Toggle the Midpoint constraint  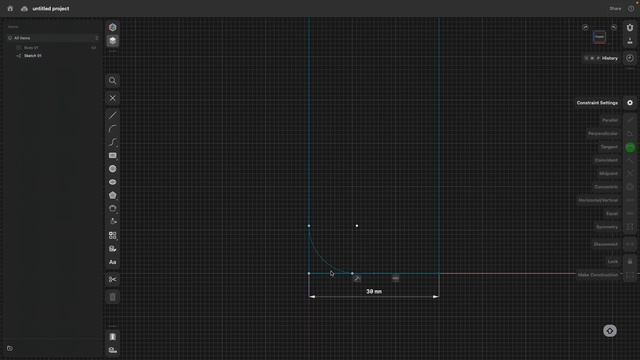click(x=630, y=173)
